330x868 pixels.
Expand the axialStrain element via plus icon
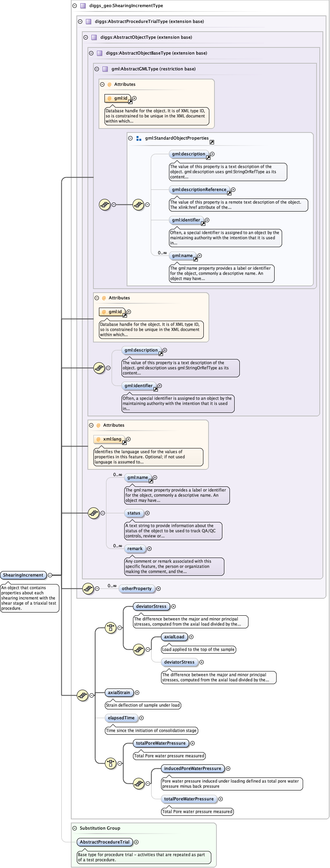(137, 692)
